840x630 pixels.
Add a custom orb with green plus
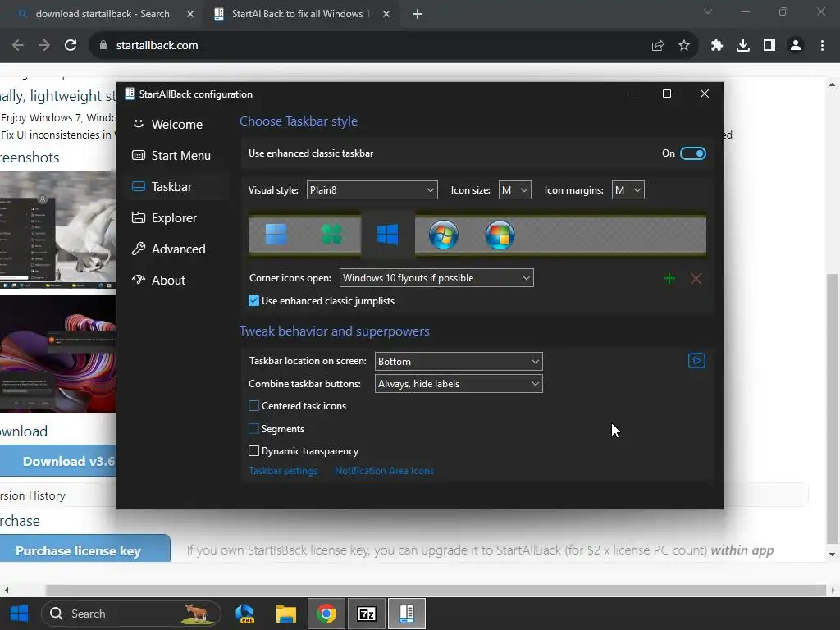[669, 278]
